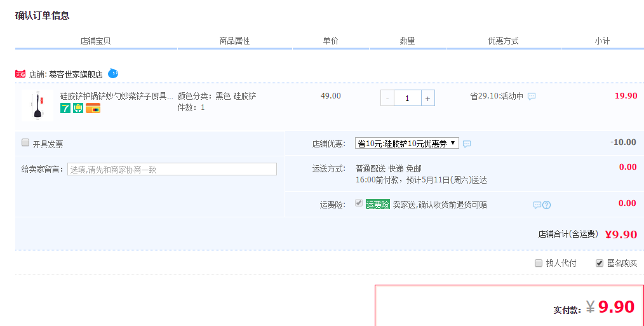Check the 找人代付 pay-by-other option

tap(539, 263)
